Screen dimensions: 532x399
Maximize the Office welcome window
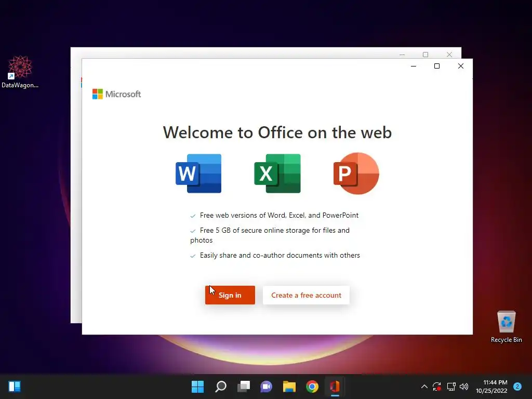[x=437, y=66]
